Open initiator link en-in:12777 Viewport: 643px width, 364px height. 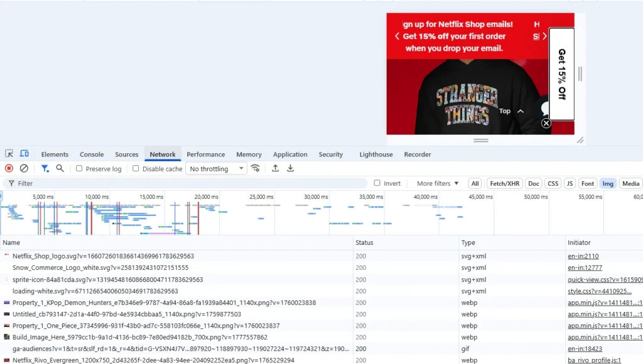click(x=585, y=268)
